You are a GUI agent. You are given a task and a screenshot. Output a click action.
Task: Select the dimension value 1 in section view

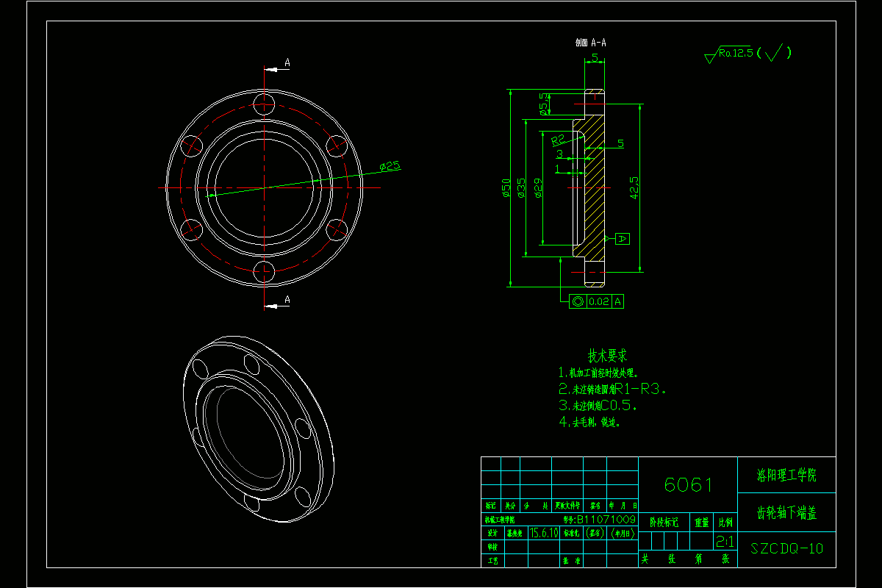(557, 169)
